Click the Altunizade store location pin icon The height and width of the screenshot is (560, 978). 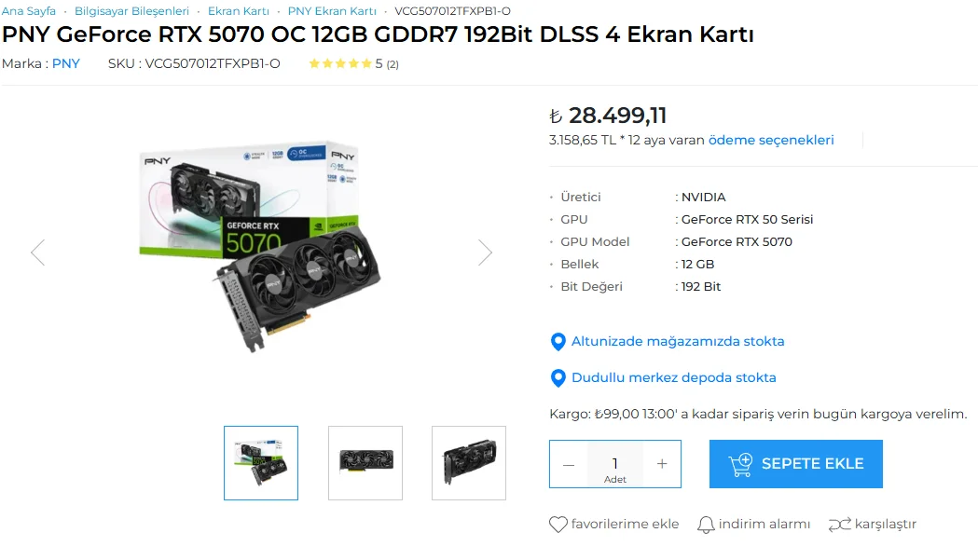coord(558,342)
